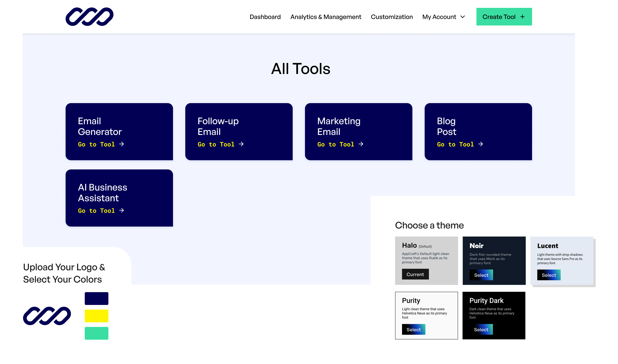
Task: Select the Purity Dark theme
Action: [481, 329]
